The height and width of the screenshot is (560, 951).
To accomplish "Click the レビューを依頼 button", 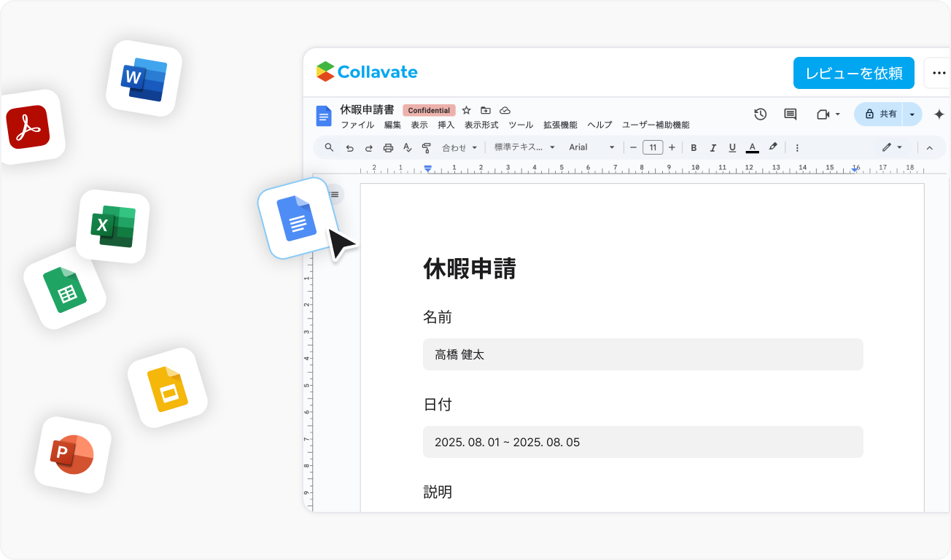I will click(854, 73).
